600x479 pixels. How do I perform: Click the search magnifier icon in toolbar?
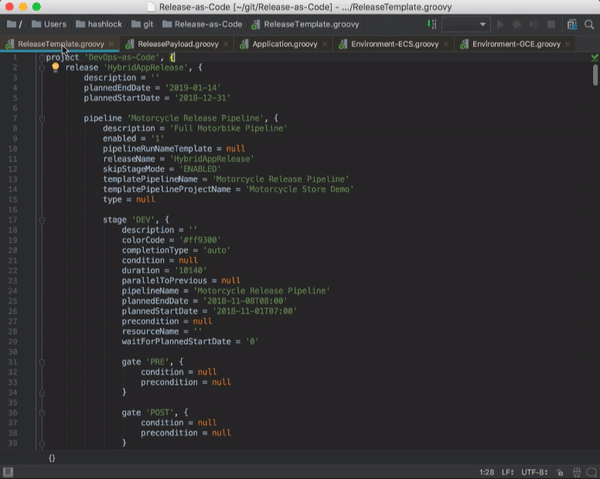(587, 23)
